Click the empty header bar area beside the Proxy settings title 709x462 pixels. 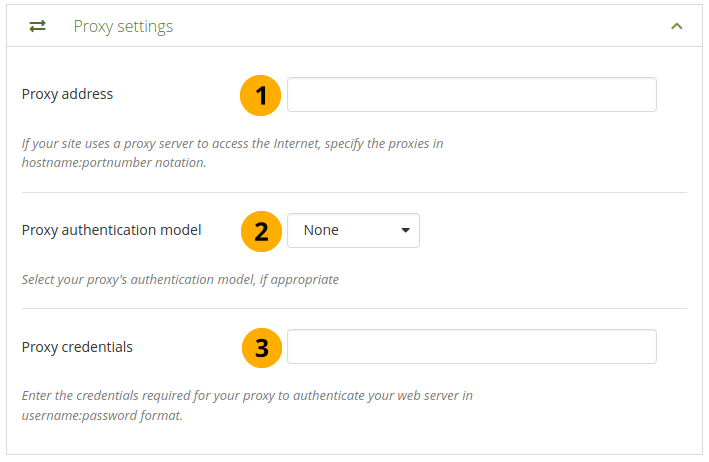coord(420,26)
